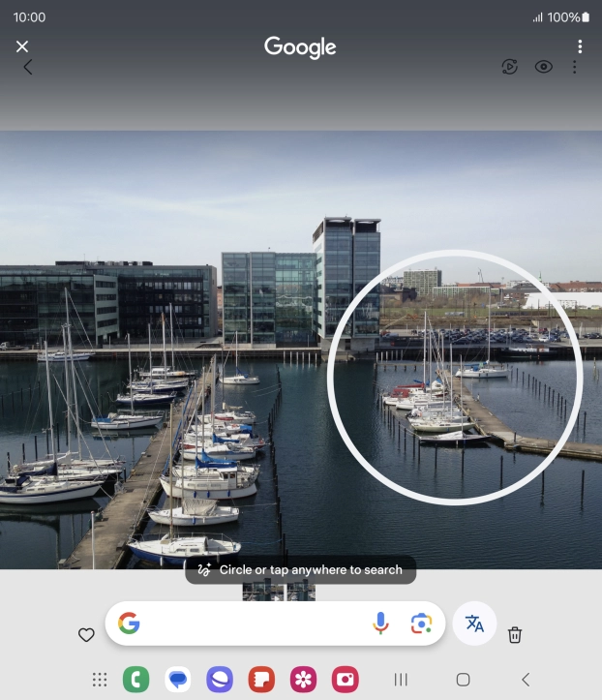Image resolution: width=602 pixels, height=700 pixels.
Task: Open the Messages app
Action: tap(178, 680)
